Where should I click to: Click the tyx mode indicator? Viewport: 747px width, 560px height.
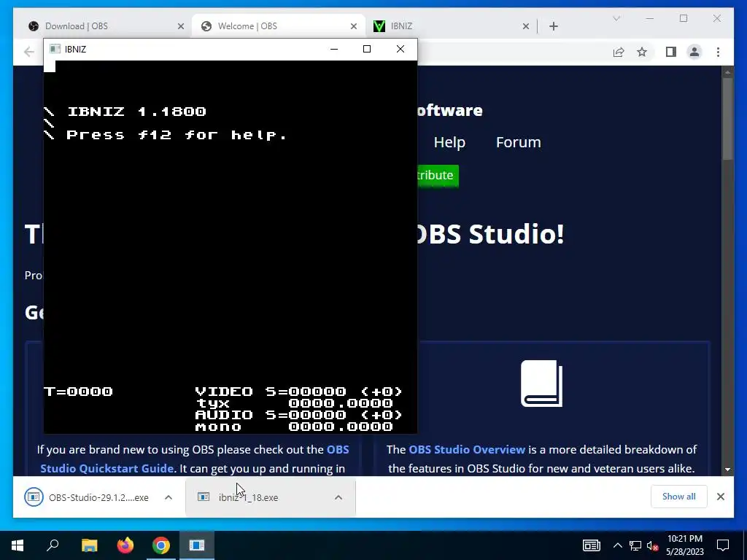(212, 403)
